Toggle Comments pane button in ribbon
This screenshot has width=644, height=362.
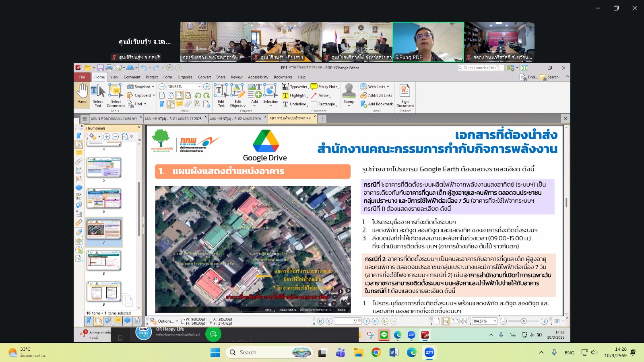click(x=180, y=104)
